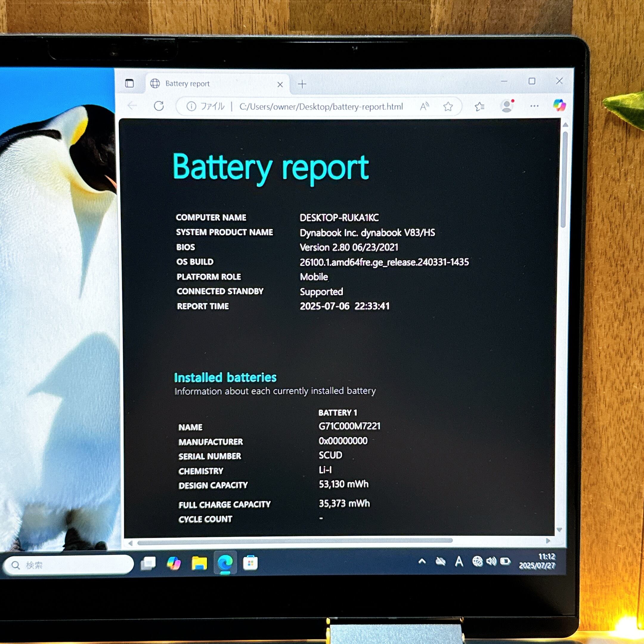Click the scroll down arrow
Image resolution: width=644 pixels, height=644 pixels.
[559, 530]
